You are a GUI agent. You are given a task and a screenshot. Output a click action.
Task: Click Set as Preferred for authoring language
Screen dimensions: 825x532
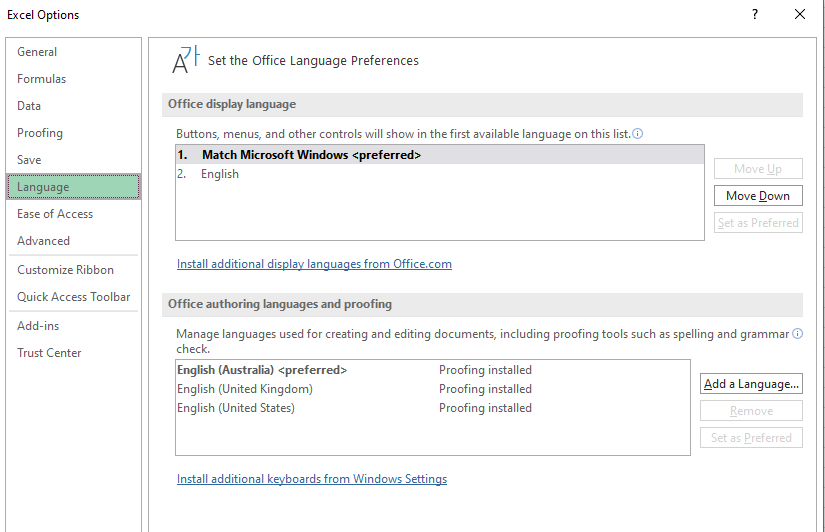coord(751,437)
